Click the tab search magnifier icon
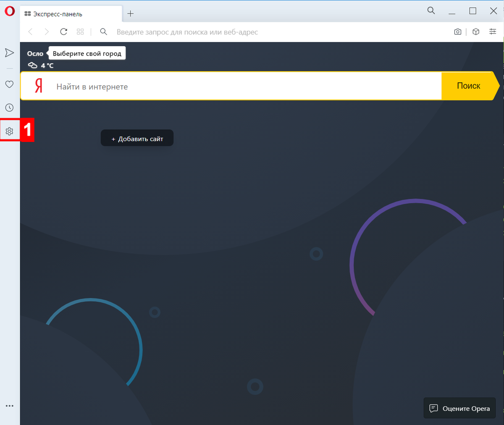This screenshot has width=504, height=425. coord(431,10)
